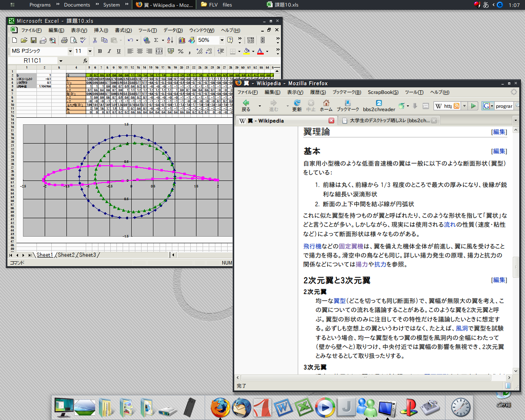The image size is (525, 420).
Task: Open the ScrapBook(S) menu in Firefox
Action: pos(383,92)
